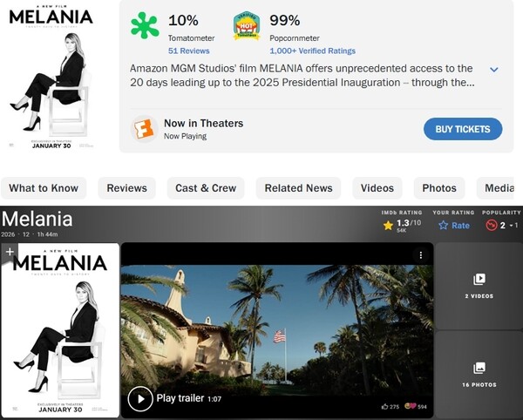The image size is (523, 420).
Task: Open the Related News tab
Action: [298, 188]
